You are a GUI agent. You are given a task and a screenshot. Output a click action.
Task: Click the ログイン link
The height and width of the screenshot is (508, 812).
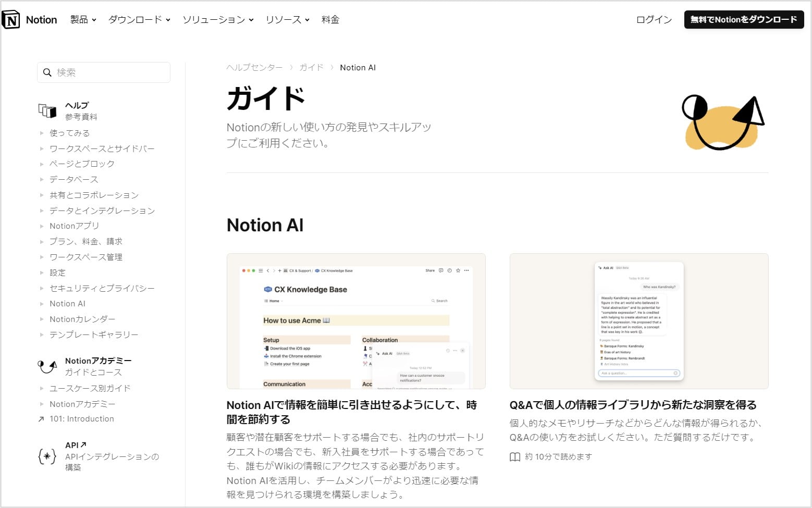654,20
